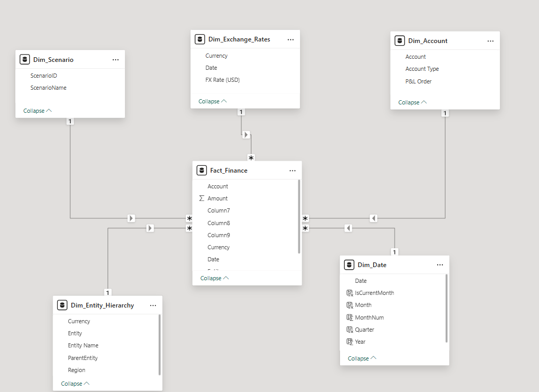This screenshot has height=392, width=539.
Task: Click the hierarchy icon beside Quarter
Action: click(348, 330)
